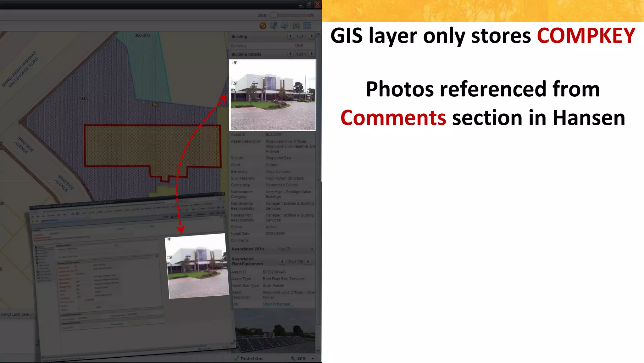Click the Ringwood Civic Offices building photo
Viewport: 644px width, 363px height.
coord(273,95)
